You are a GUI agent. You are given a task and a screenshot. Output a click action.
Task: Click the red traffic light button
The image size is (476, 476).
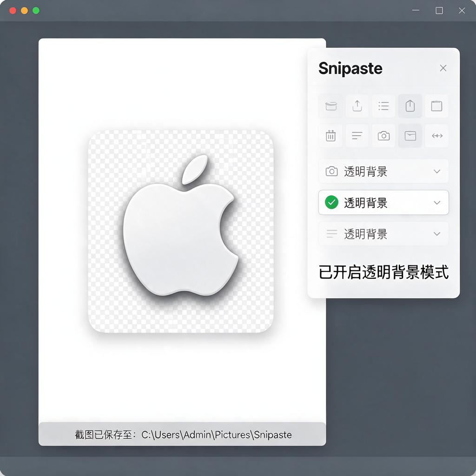13,11
